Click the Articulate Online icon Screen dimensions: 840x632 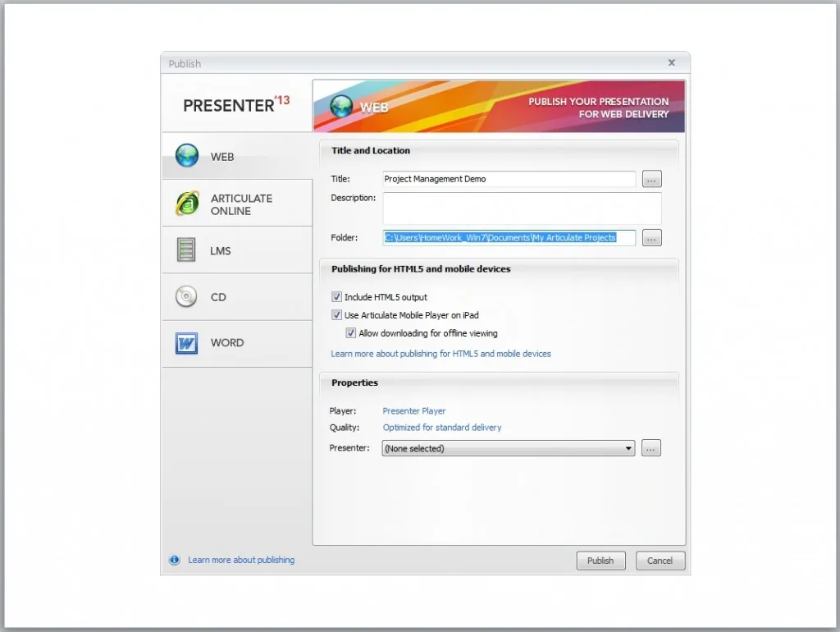(x=187, y=204)
